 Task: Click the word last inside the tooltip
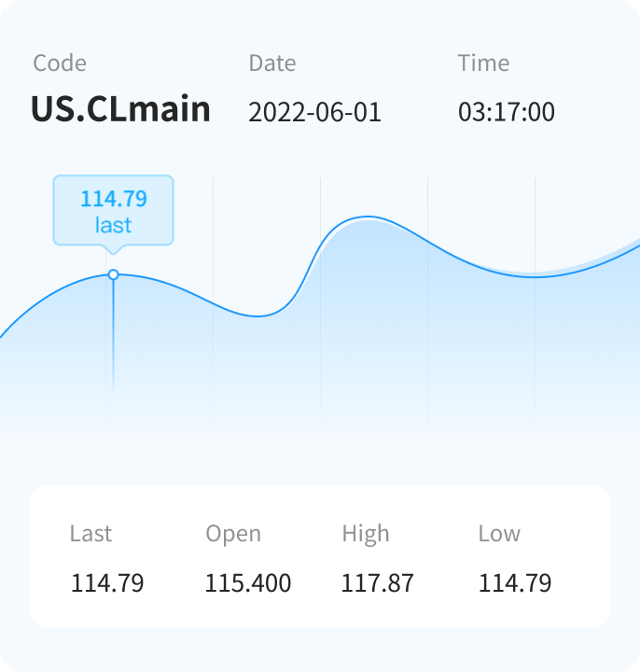(x=113, y=225)
